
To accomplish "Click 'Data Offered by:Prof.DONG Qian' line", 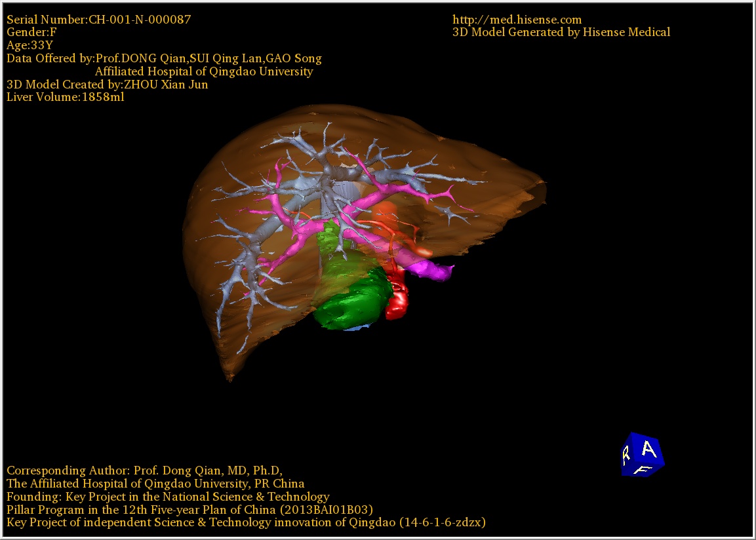I will [x=164, y=58].
